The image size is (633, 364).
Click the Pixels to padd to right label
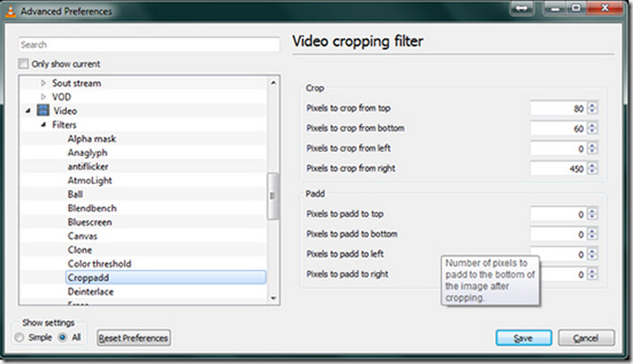(x=347, y=274)
